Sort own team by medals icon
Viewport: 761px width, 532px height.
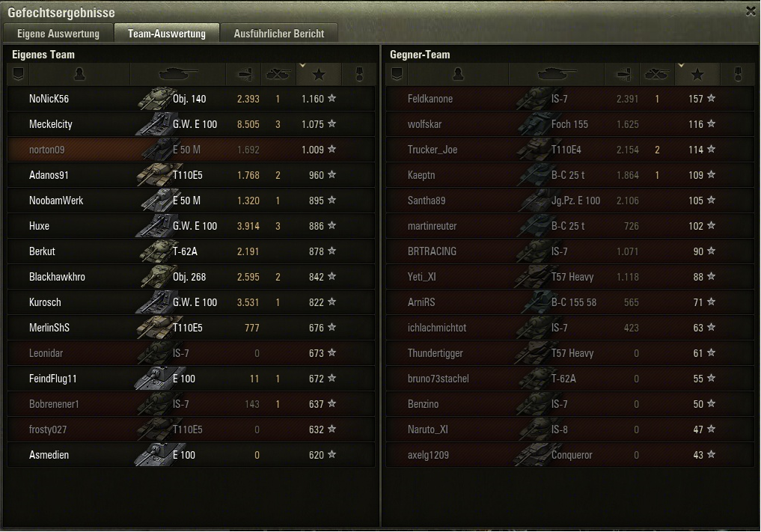point(359,74)
